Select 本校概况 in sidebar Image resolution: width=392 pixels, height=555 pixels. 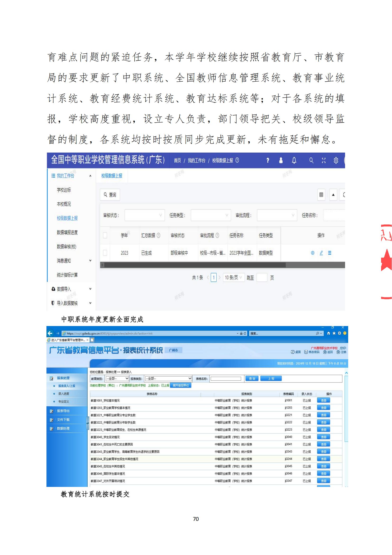64,204
